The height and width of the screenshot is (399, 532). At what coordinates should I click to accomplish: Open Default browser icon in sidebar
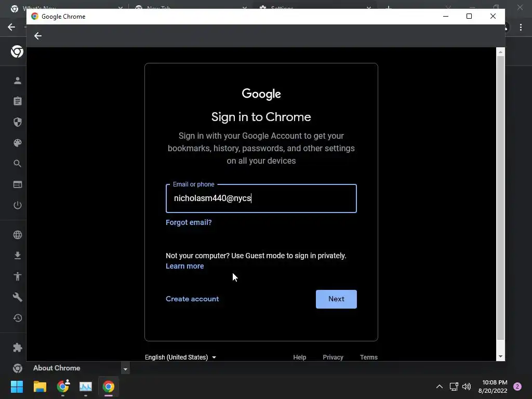point(18,184)
